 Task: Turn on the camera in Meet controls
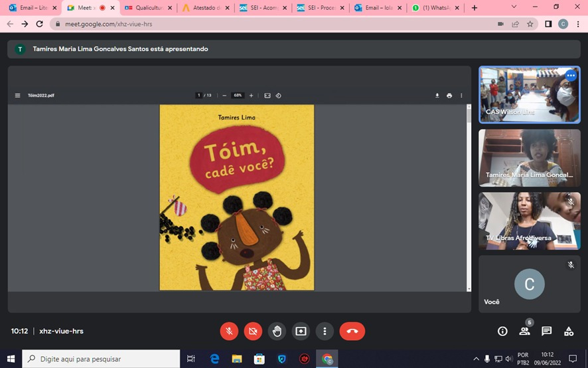(253, 331)
